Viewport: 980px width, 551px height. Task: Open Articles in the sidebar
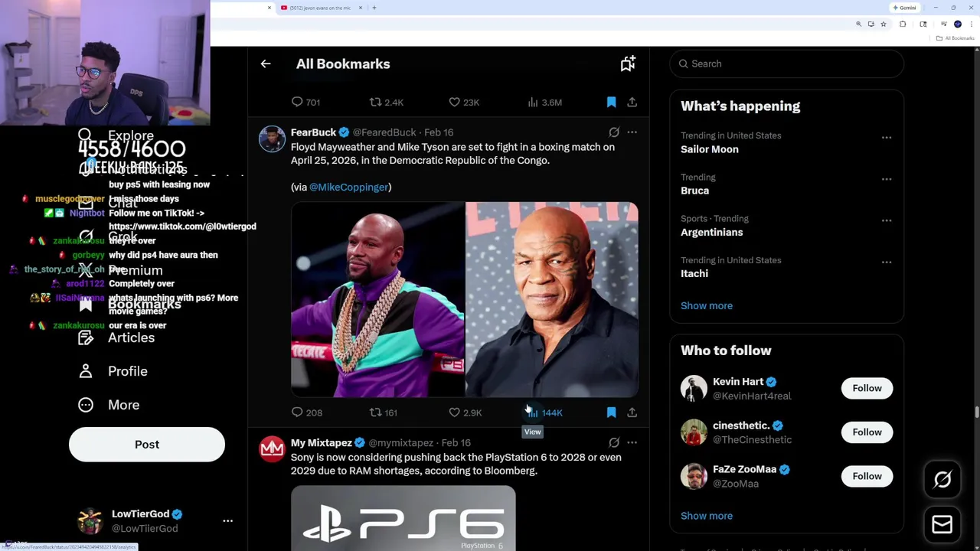click(116, 337)
